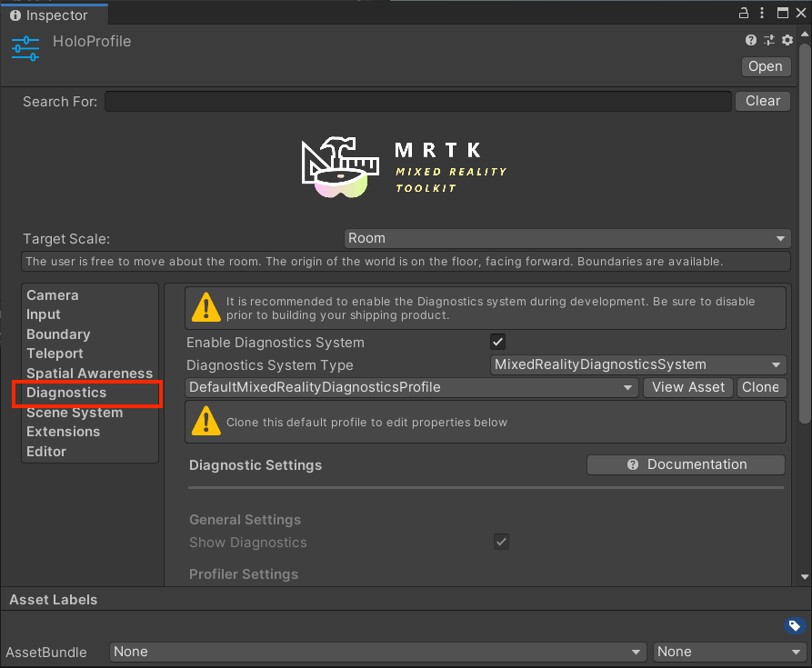
Task: Click the View Asset button
Action: (x=688, y=387)
